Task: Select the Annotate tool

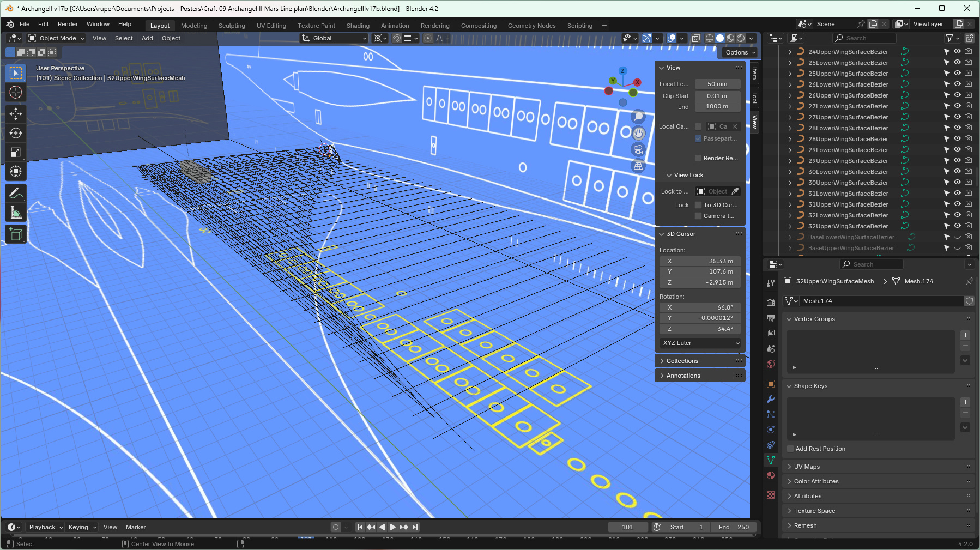Action: coord(16,194)
